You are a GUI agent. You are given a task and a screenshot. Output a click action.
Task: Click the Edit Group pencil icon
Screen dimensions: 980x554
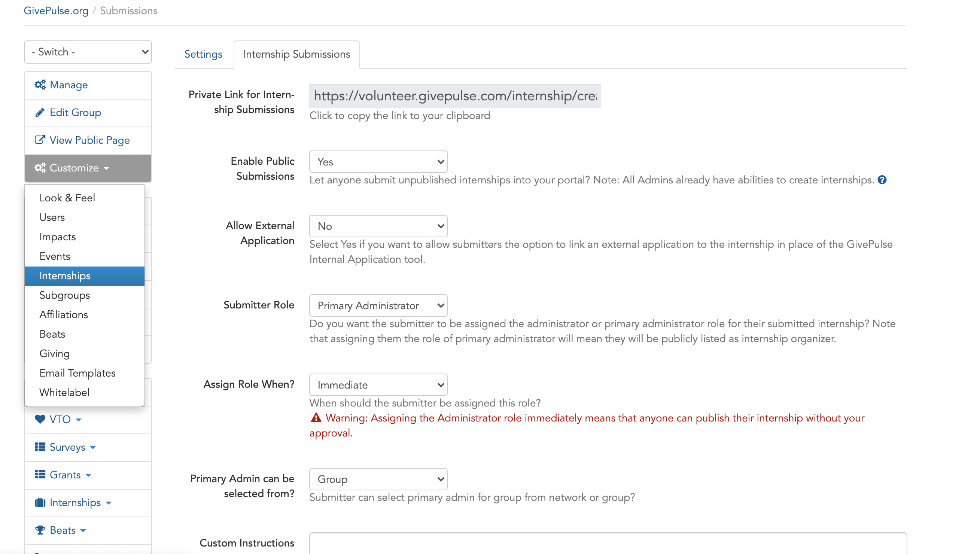[40, 112]
